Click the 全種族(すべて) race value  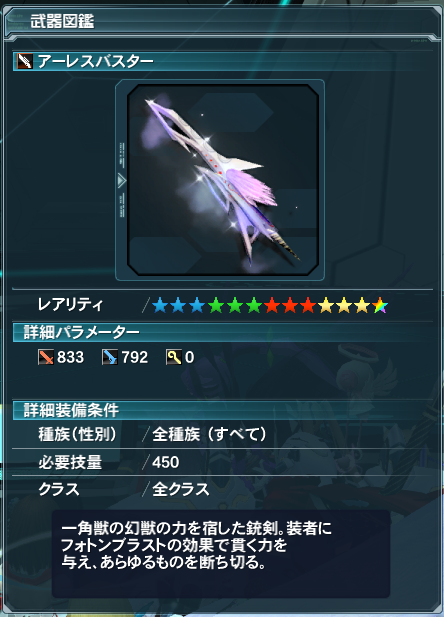pyautogui.click(x=209, y=434)
